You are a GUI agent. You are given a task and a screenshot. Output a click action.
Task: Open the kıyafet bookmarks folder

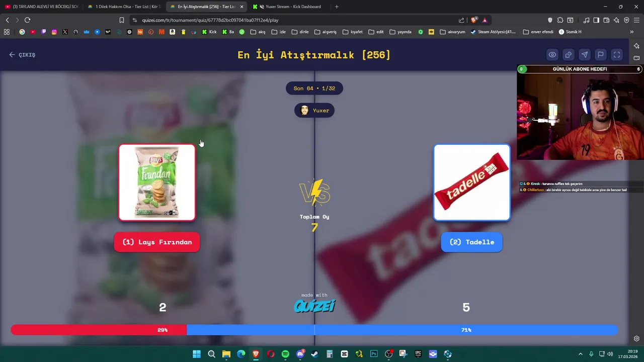click(x=353, y=32)
